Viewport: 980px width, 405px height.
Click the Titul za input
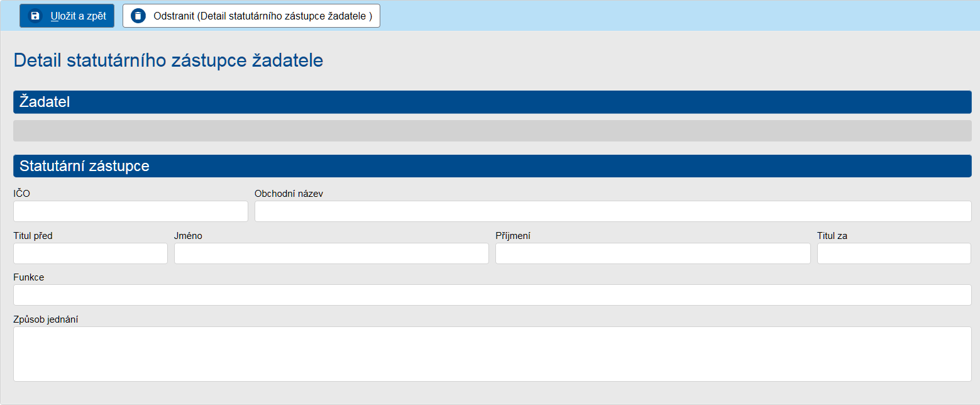[x=893, y=253]
